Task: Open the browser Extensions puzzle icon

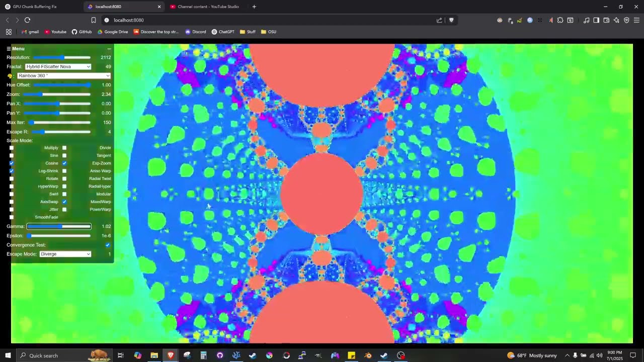Action: [559, 20]
